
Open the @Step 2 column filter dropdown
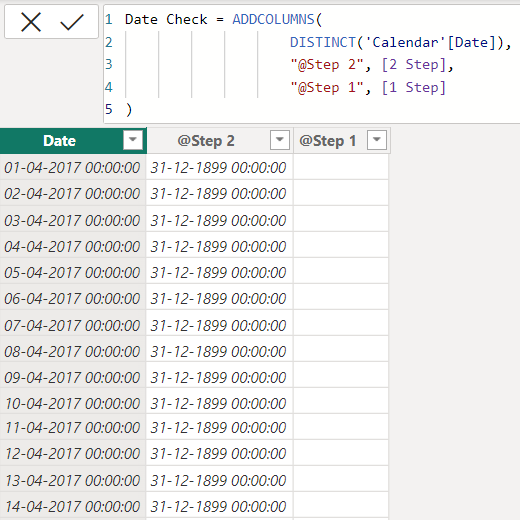click(x=280, y=140)
